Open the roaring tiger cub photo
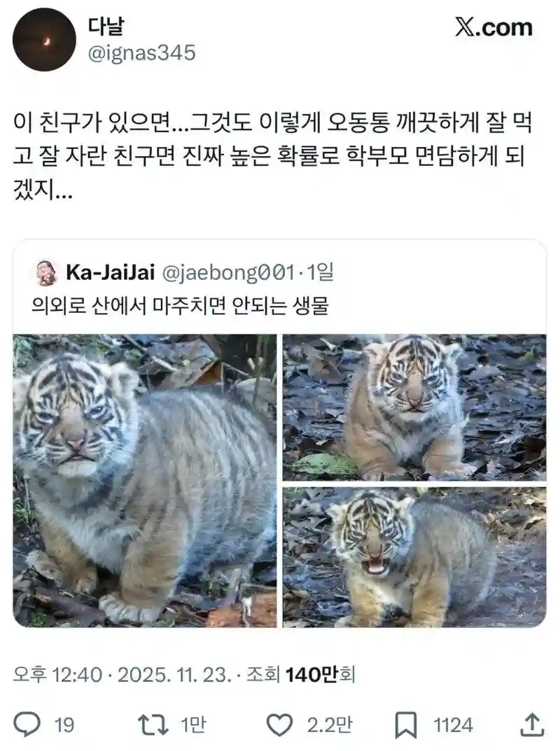 point(414,557)
